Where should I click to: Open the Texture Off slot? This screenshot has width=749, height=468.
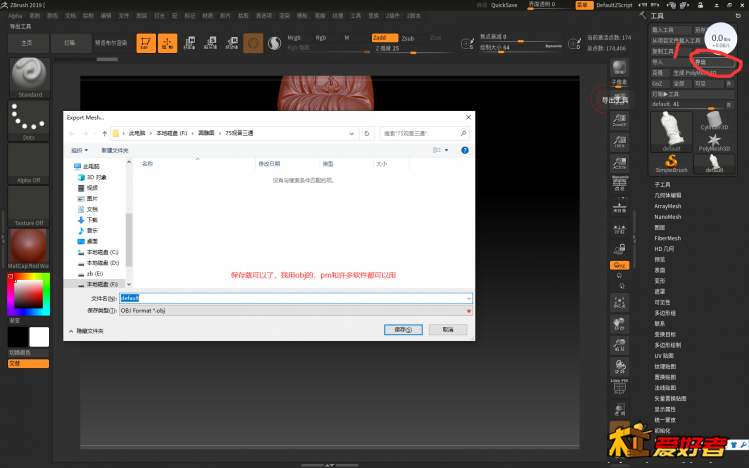pos(29,206)
